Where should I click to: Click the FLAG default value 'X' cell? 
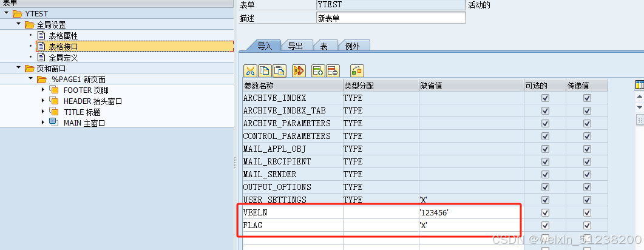point(472,225)
